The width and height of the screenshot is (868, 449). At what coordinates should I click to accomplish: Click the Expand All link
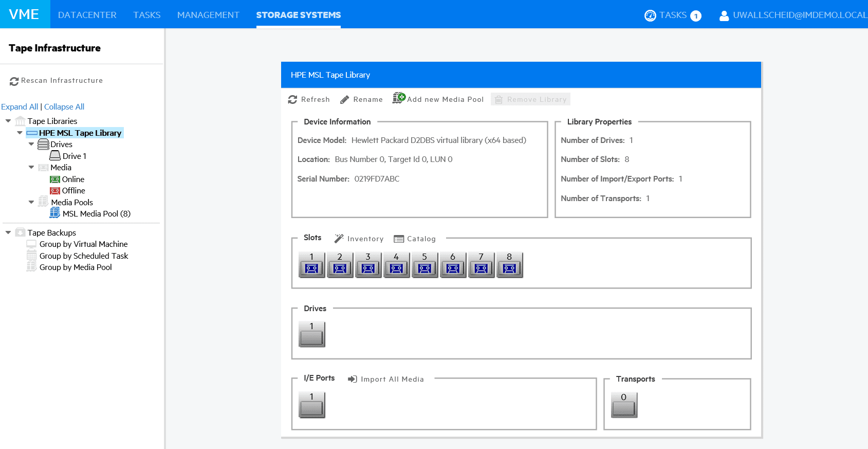point(20,106)
